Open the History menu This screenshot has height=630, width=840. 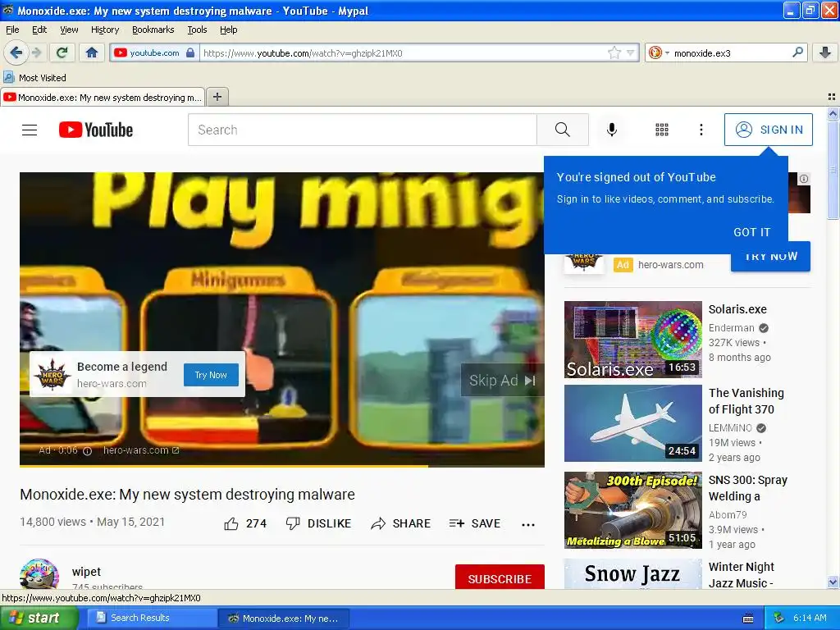tap(105, 30)
